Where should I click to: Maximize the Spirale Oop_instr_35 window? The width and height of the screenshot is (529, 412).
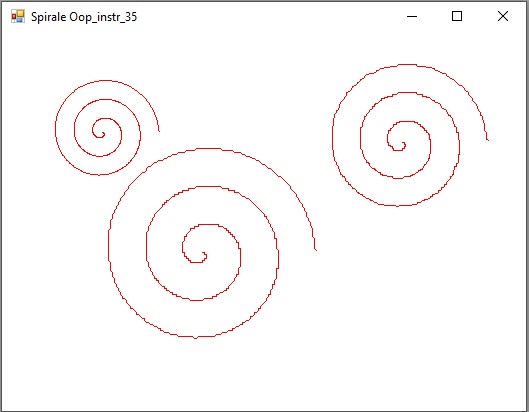(x=457, y=16)
